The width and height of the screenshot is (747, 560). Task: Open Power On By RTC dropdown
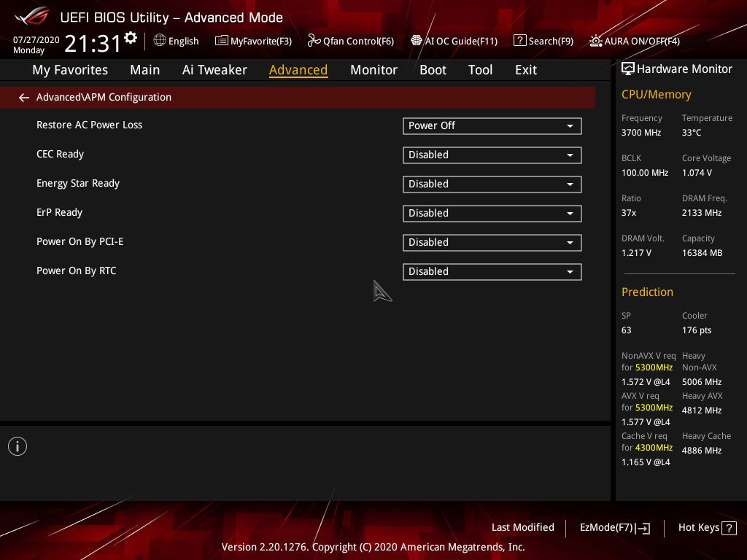(x=492, y=271)
